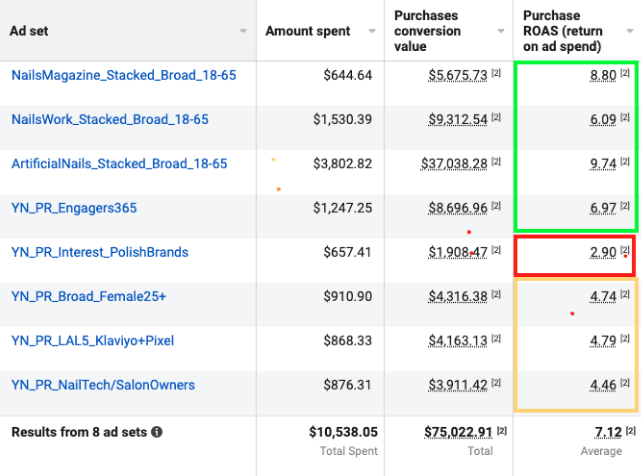Click the 9.74 ROAS value
This screenshot has width=641, height=476.
602,164
